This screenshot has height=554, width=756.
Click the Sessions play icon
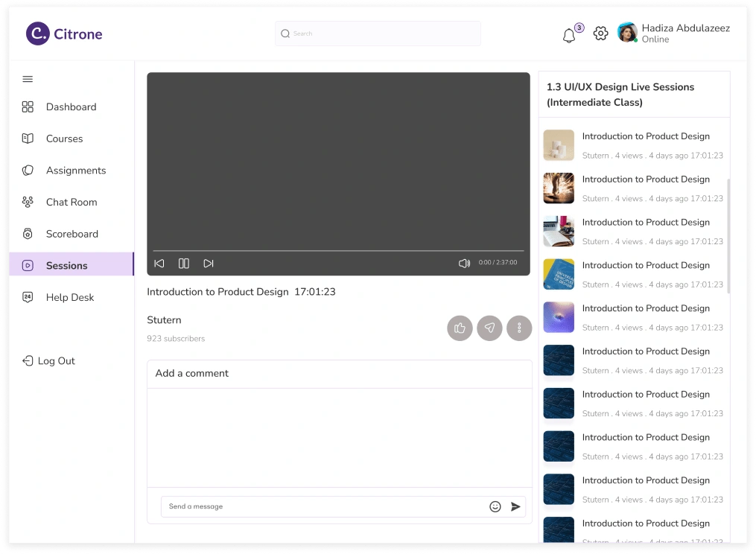[28, 265]
